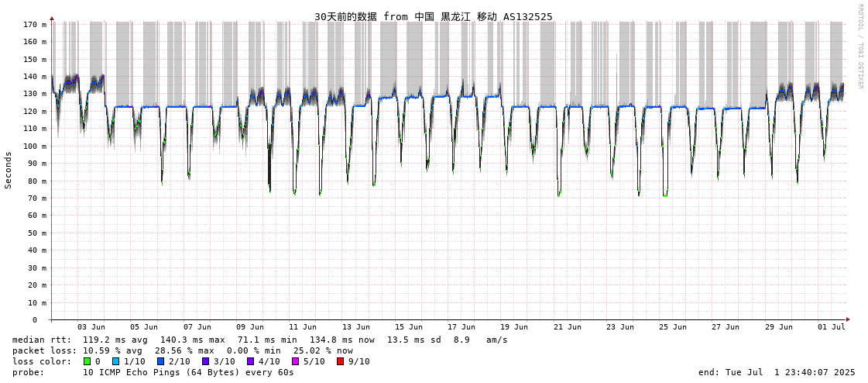Click the "140 m" y-axis tick label
This screenshot has width=868, height=383.
(34, 77)
